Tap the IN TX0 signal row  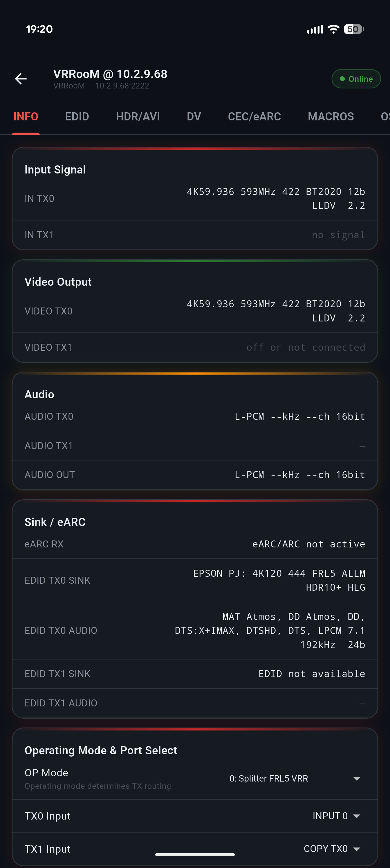195,198
